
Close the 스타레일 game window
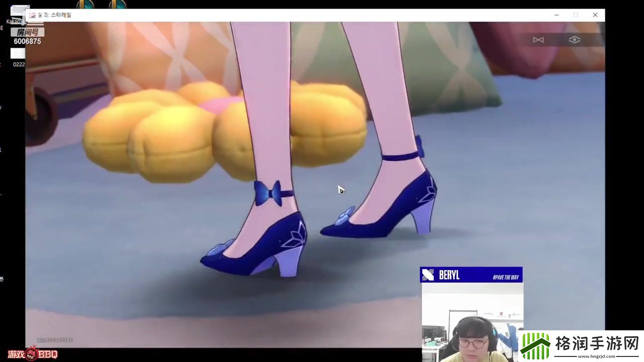tap(595, 15)
